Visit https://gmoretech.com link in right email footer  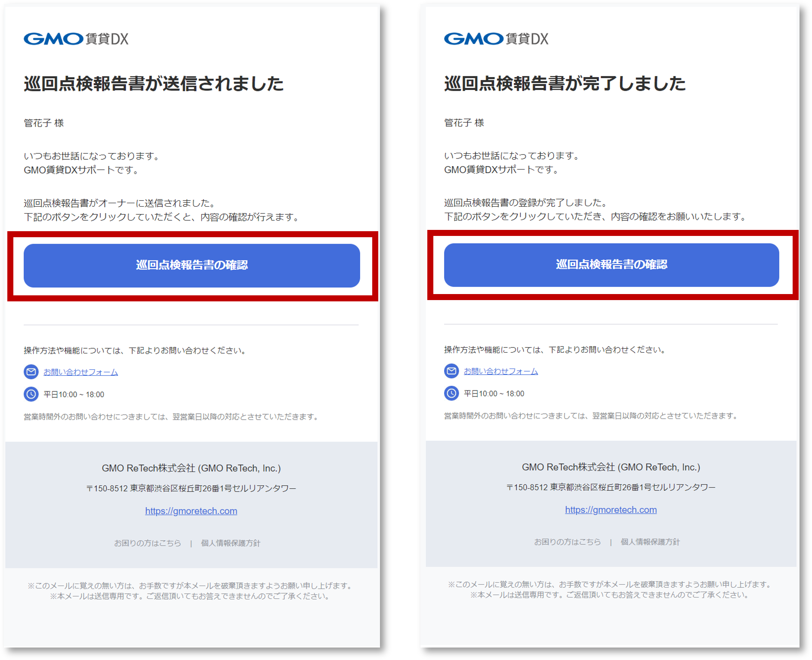[x=611, y=510]
